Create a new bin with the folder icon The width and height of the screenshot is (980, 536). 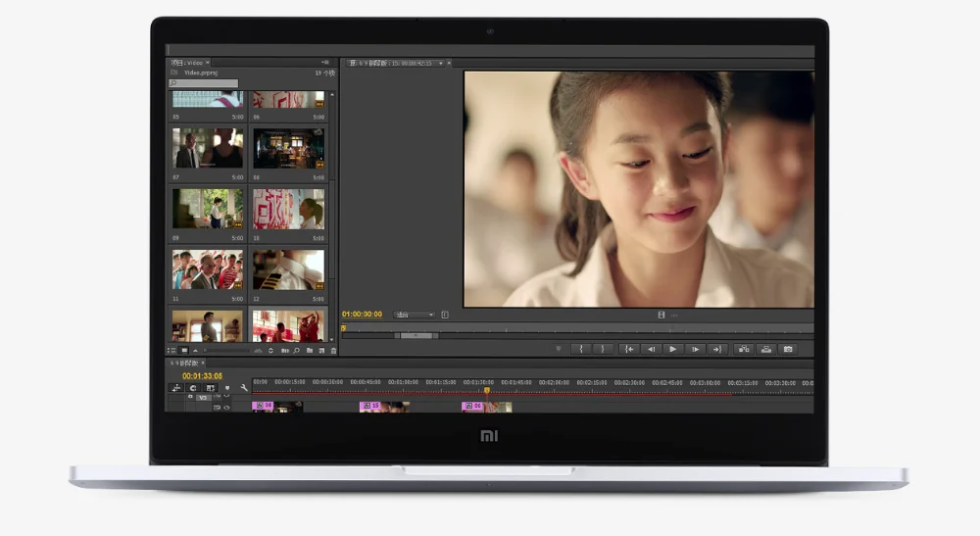coord(310,351)
